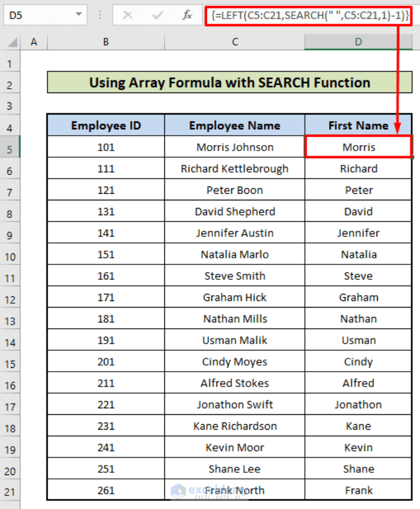The height and width of the screenshot is (509, 420).
Task: Select cell 'Steve Smith'
Action: click(x=234, y=276)
